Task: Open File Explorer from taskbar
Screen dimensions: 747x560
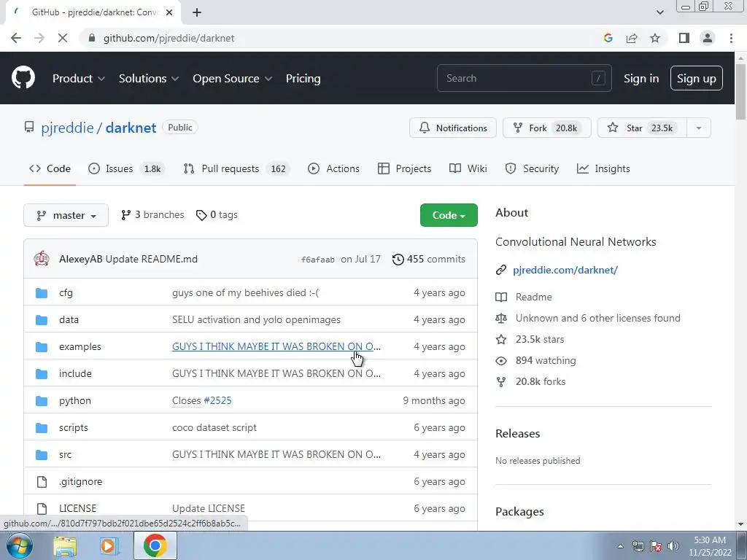Action: pos(65,545)
